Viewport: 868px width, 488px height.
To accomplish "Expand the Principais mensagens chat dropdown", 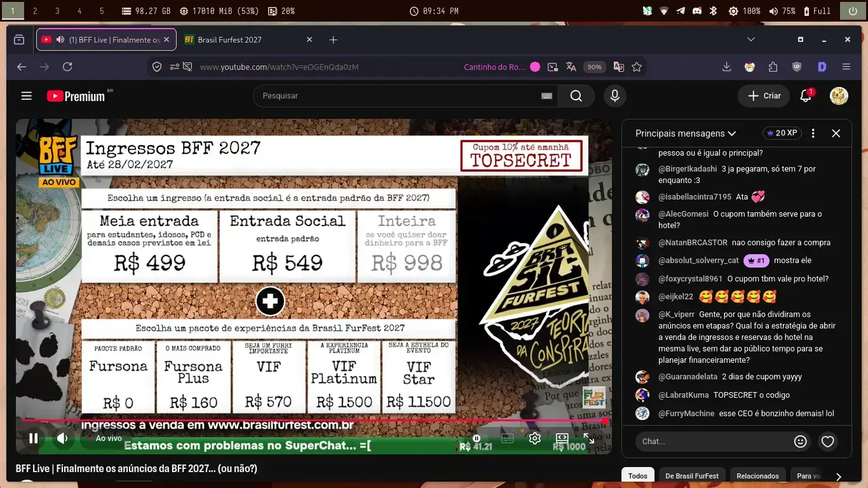I will 686,133.
